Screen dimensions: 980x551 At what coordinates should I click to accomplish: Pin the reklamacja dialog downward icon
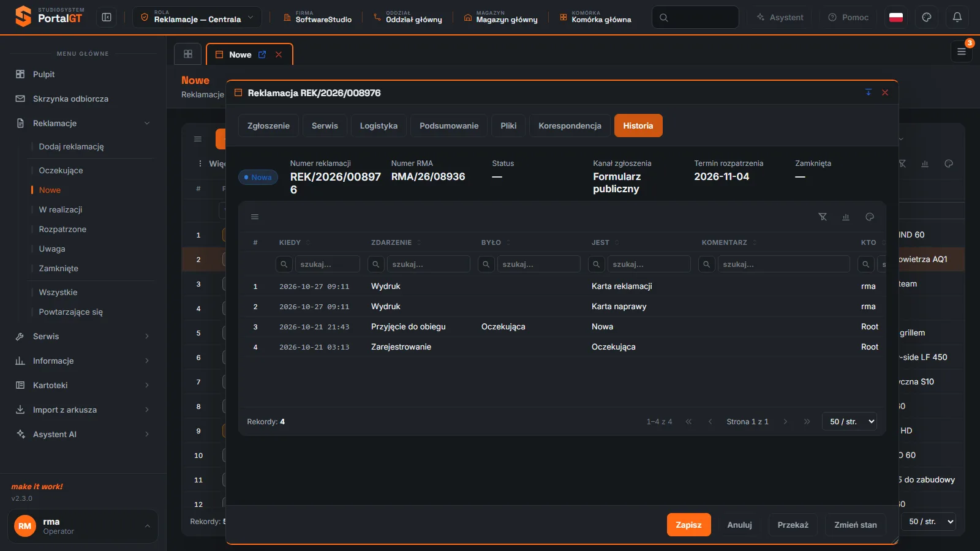pos(868,92)
